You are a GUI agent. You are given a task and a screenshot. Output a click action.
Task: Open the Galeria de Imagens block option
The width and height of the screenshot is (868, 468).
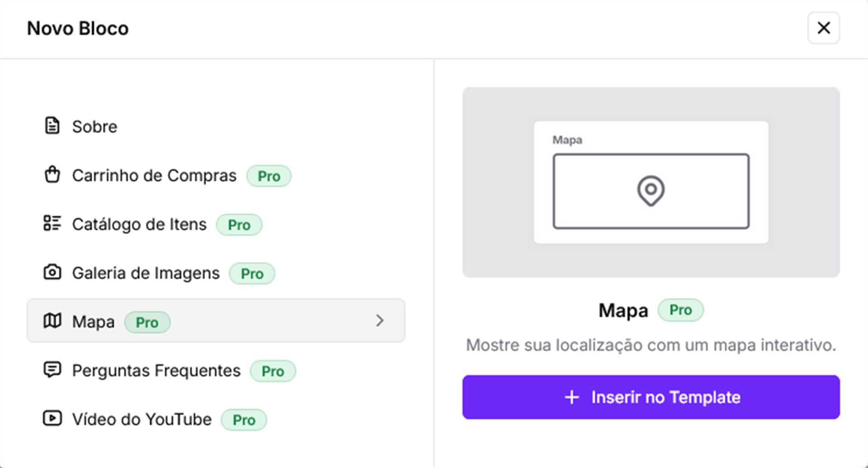point(146,273)
